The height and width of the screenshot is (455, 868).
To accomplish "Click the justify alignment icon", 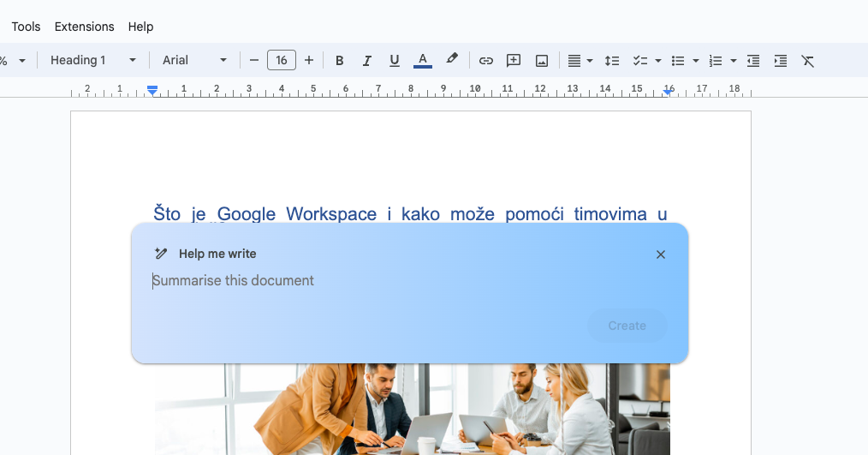I will [x=574, y=61].
